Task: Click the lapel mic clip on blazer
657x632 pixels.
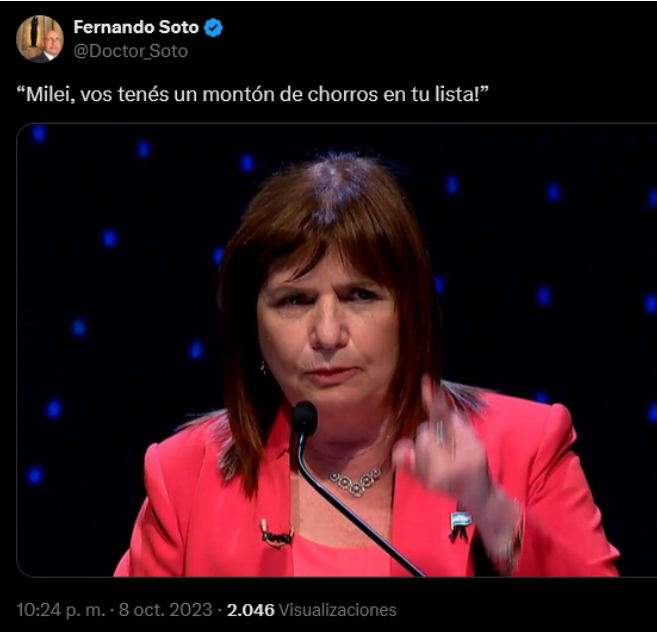Action: 275,534
